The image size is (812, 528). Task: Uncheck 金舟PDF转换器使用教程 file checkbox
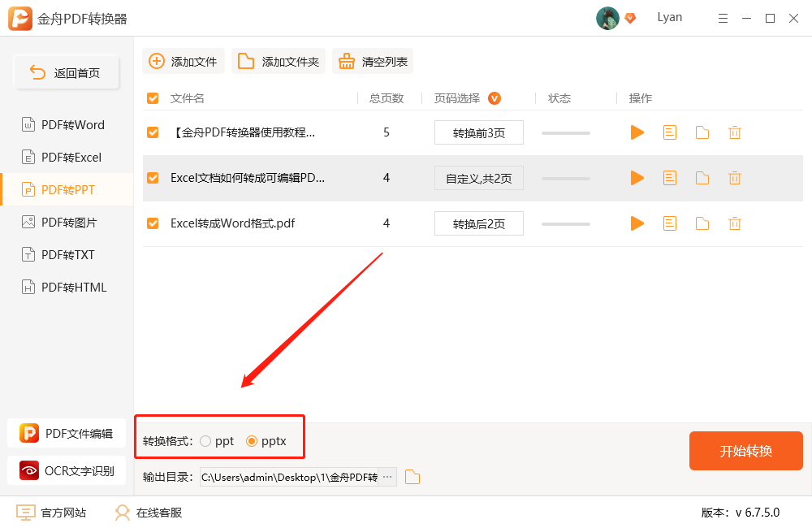153,132
